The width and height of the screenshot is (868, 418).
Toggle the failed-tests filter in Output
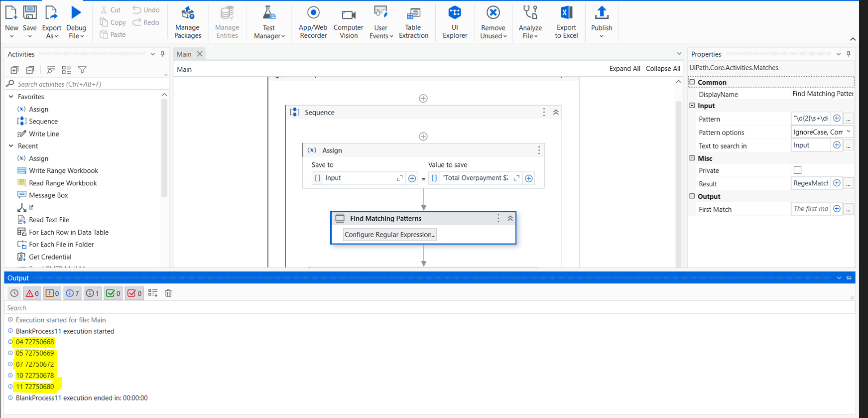tap(134, 293)
